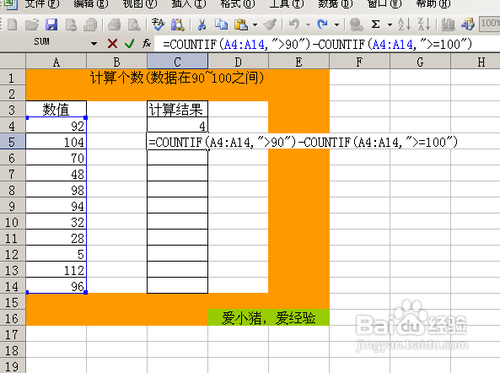Select the 数值 header cell
Viewport: 500px width, 373px height.
click(x=56, y=109)
